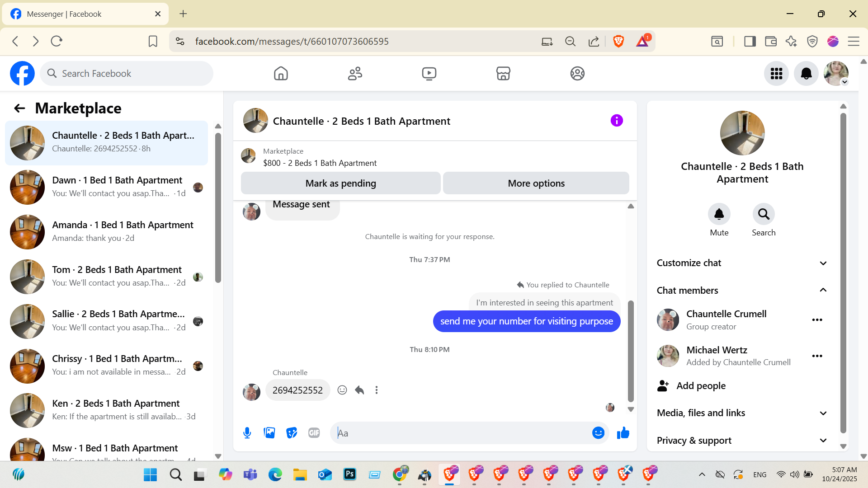Click the Aa message input box
The width and height of the screenshot is (868, 488).
click(x=461, y=433)
